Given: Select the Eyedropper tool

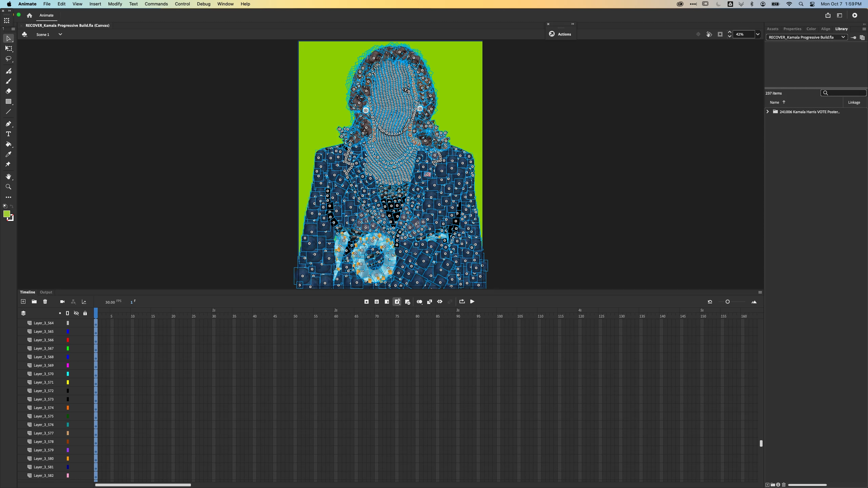Looking at the screenshot, I should (x=8, y=155).
